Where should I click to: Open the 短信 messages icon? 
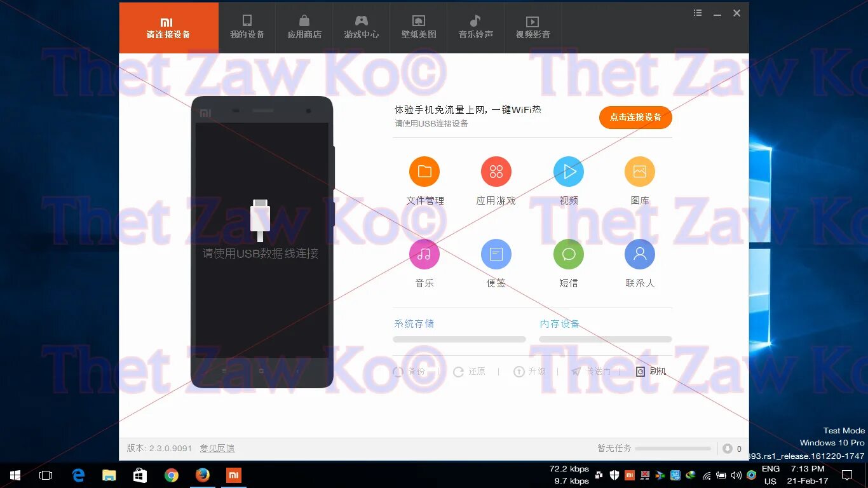click(569, 254)
